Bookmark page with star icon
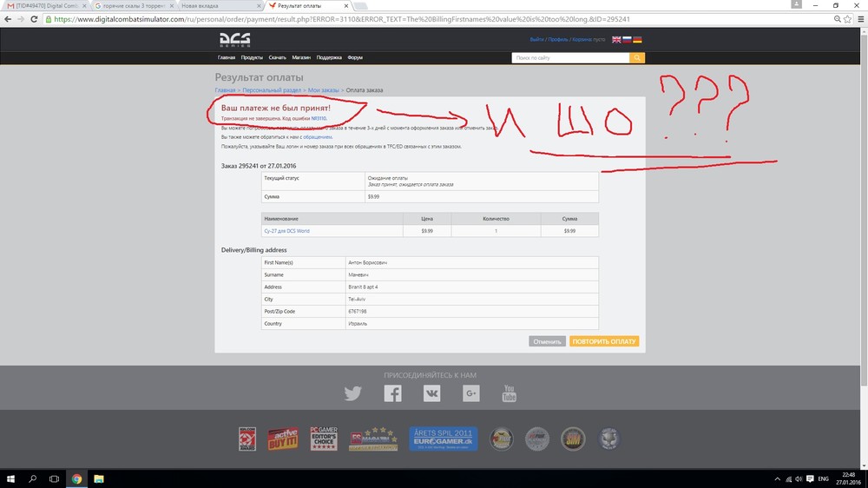 pyautogui.click(x=847, y=19)
